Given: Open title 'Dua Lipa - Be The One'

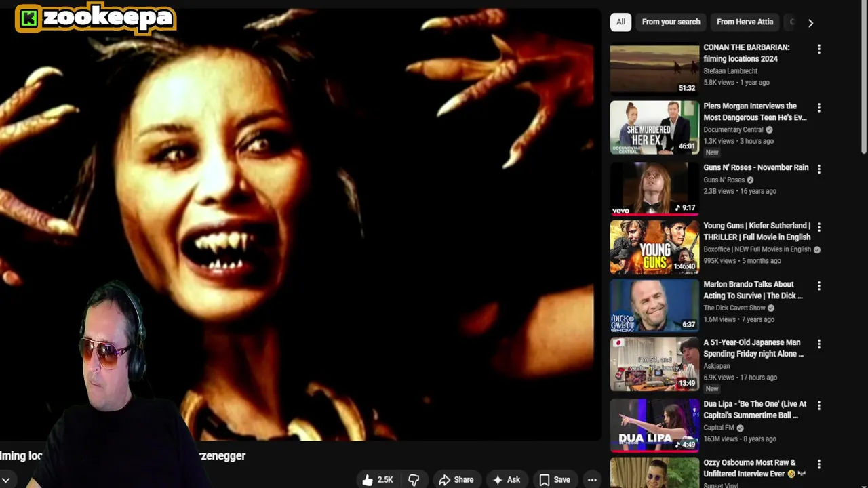Looking at the screenshot, I should coord(755,409).
